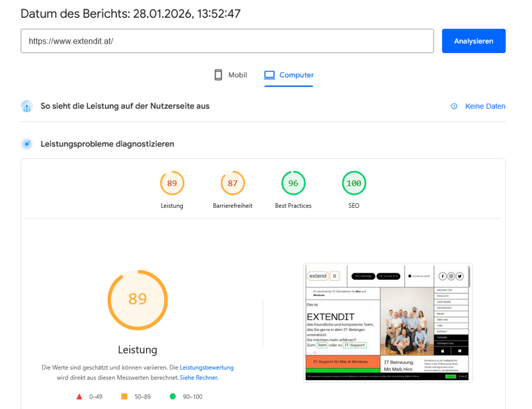Click the red triangle 0–49 legend marker
532x409 pixels.
79,397
